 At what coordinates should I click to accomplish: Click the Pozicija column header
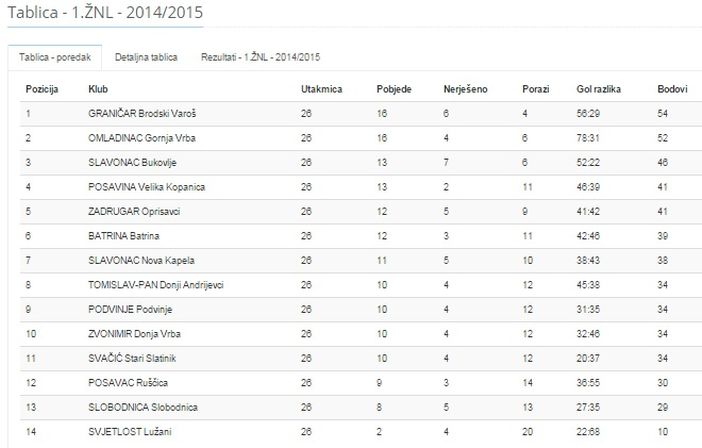click(x=42, y=89)
